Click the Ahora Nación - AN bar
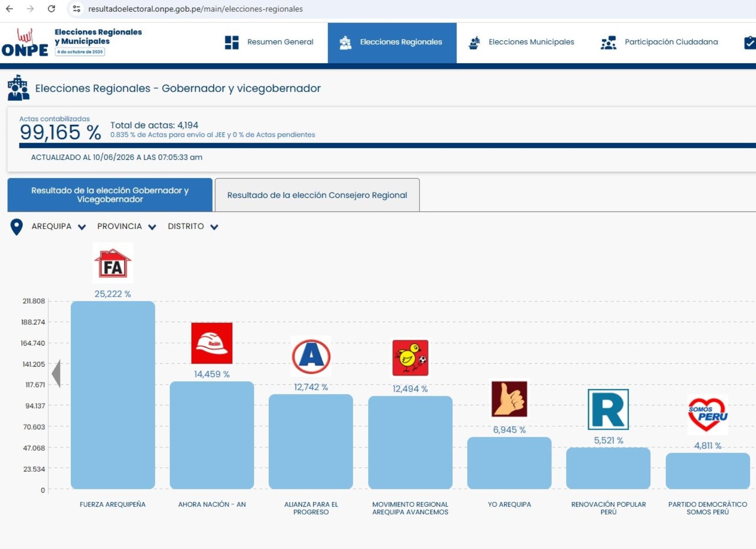This screenshot has width=756, height=549. (212, 435)
